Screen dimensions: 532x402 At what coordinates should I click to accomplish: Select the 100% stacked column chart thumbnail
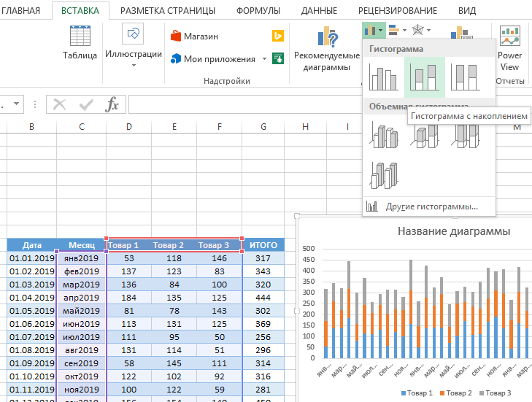(465, 77)
